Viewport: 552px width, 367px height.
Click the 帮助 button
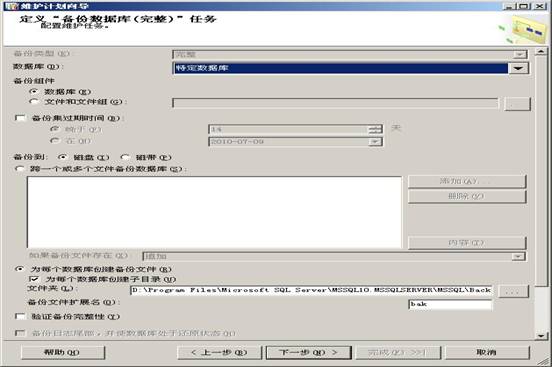click(x=63, y=352)
